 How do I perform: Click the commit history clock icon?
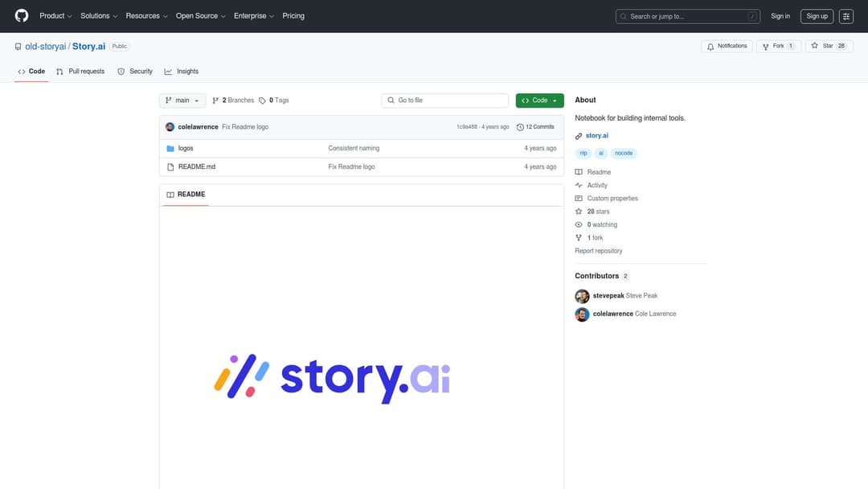[520, 127]
